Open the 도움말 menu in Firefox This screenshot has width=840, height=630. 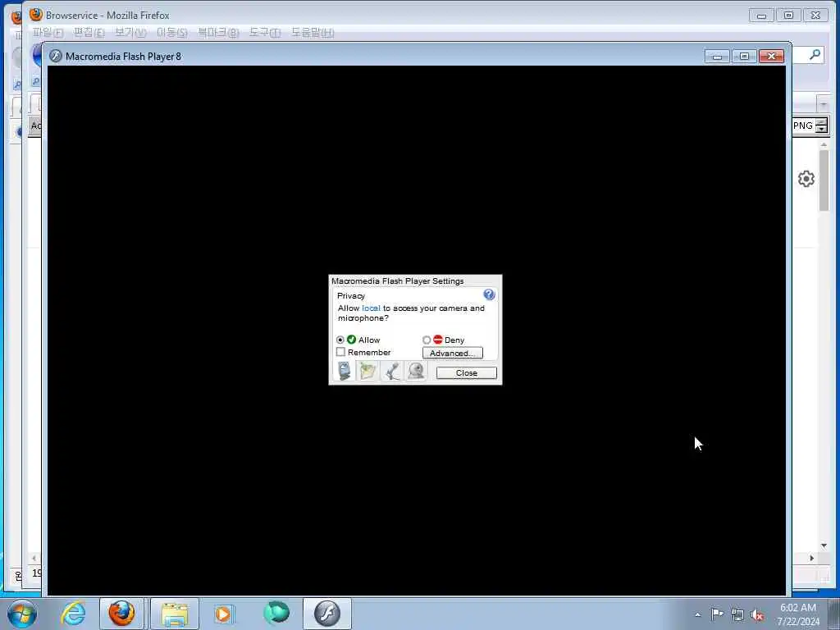point(313,33)
